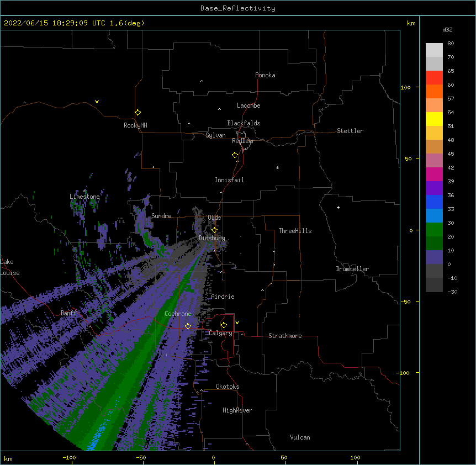Click the yellow diamond marker near RockyMH
This screenshot has height=465, width=476.
(x=137, y=113)
